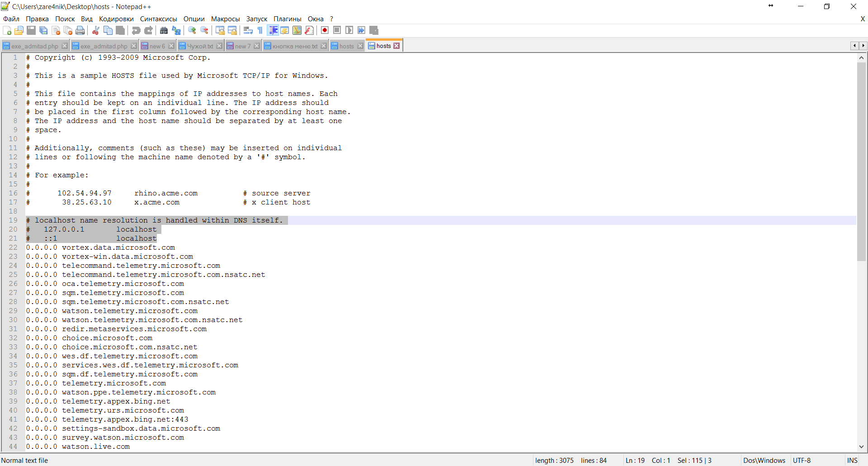Toggle INS insert mode in status bar
The image size is (868, 466).
click(x=852, y=461)
